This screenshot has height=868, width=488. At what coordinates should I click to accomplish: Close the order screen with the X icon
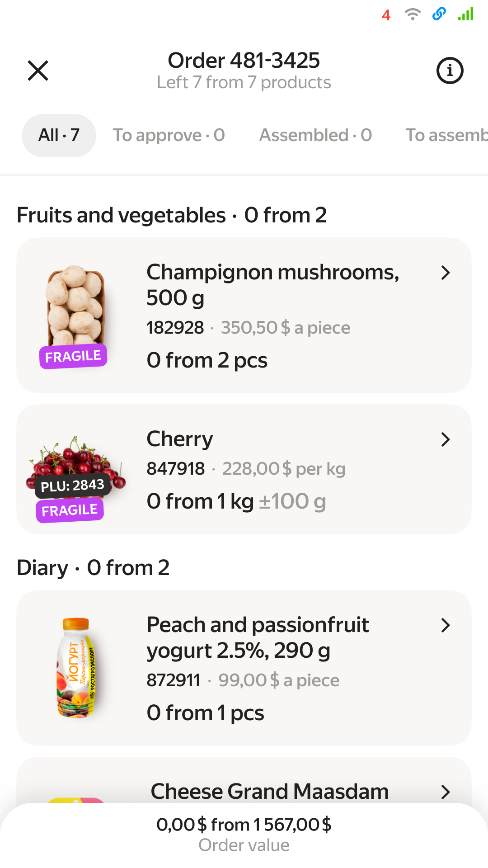click(x=38, y=71)
